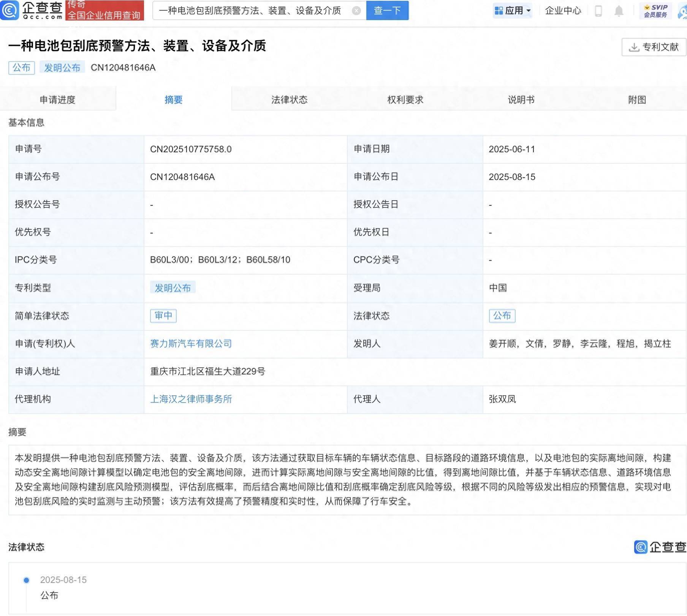This screenshot has width=687, height=616.
Task: Click the 查一下 search button
Action: pos(386,11)
